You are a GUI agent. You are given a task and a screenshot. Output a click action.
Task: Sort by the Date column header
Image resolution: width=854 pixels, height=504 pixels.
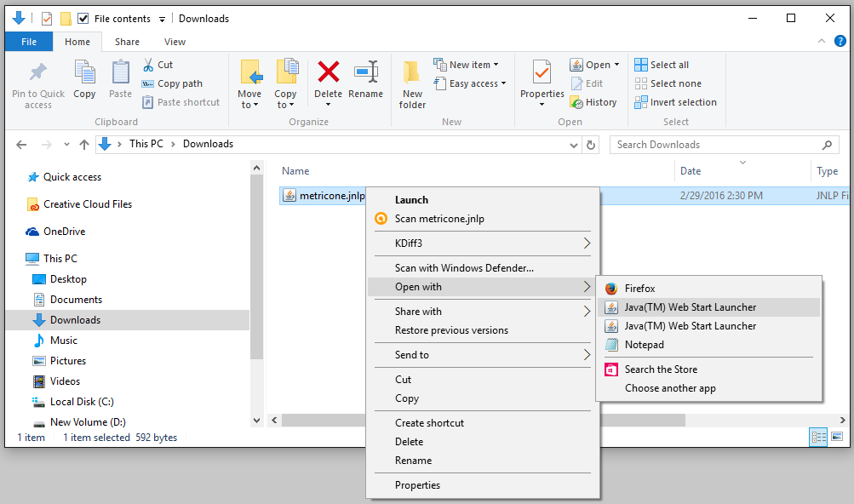pos(691,171)
